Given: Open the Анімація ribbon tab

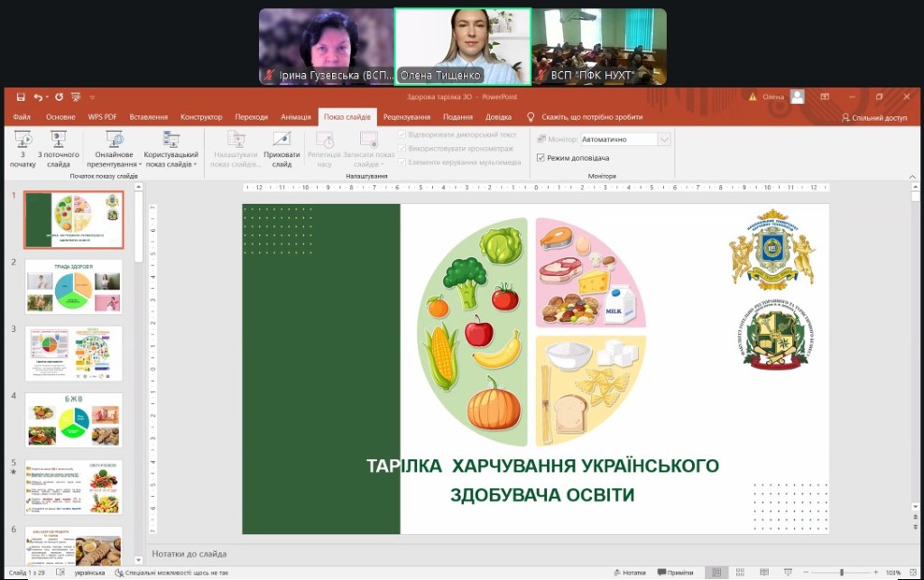Looking at the screenshot, I should pyautogui.click(x=295, y=117).
